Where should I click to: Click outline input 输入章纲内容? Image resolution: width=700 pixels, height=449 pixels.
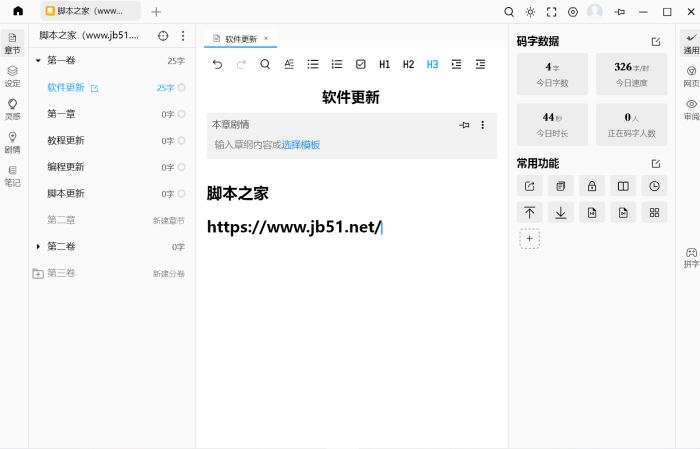tap(248, 145)
